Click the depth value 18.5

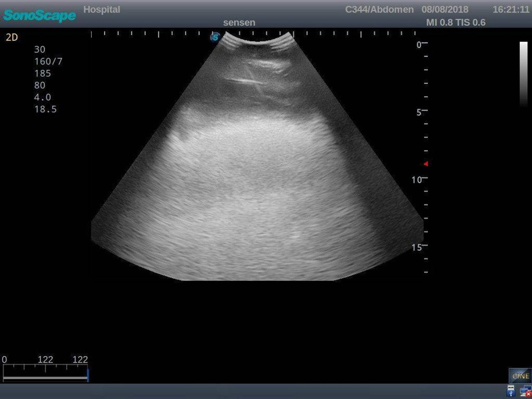pos(45,108)
